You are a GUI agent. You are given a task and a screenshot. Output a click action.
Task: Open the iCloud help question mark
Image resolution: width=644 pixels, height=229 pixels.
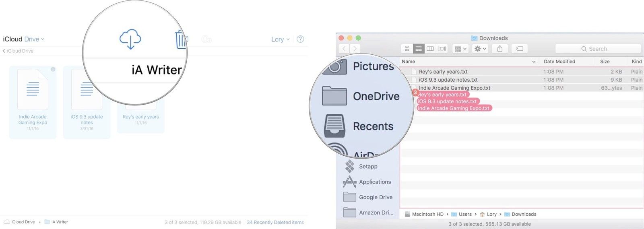point(300,39)
